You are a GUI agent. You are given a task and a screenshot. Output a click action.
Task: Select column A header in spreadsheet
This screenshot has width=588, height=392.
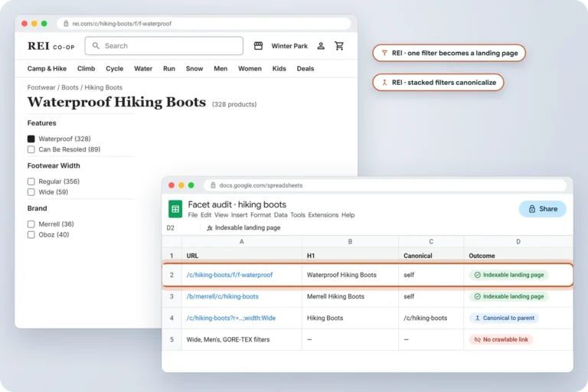click(x=241, y=242)
